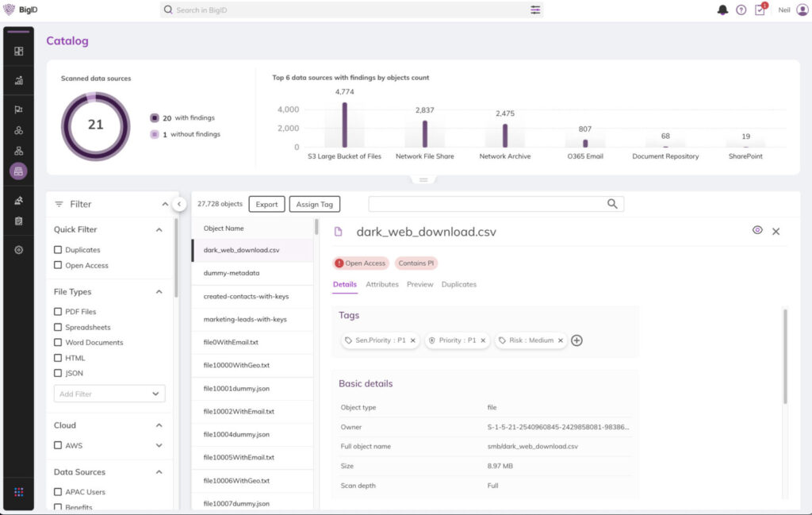Check the PDF Files file type
Viewport: 812px width, 515px height.
[57, 311]
